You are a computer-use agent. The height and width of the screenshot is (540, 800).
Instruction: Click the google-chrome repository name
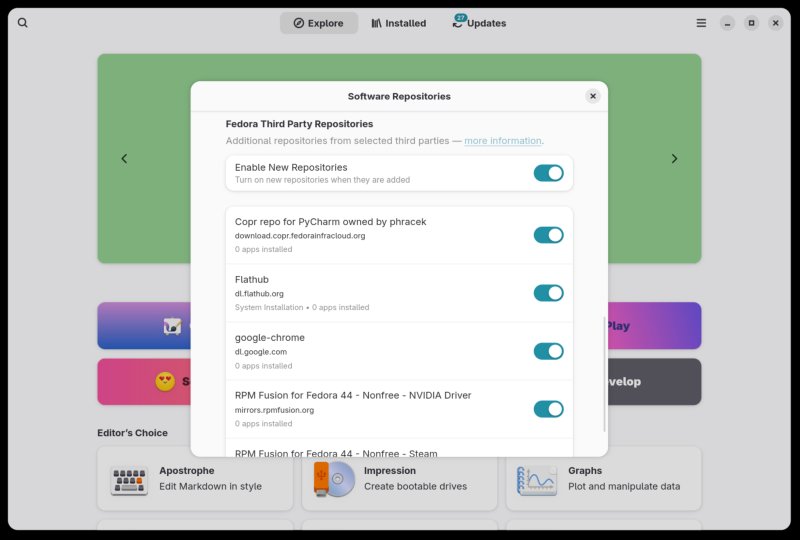(269, 337)
